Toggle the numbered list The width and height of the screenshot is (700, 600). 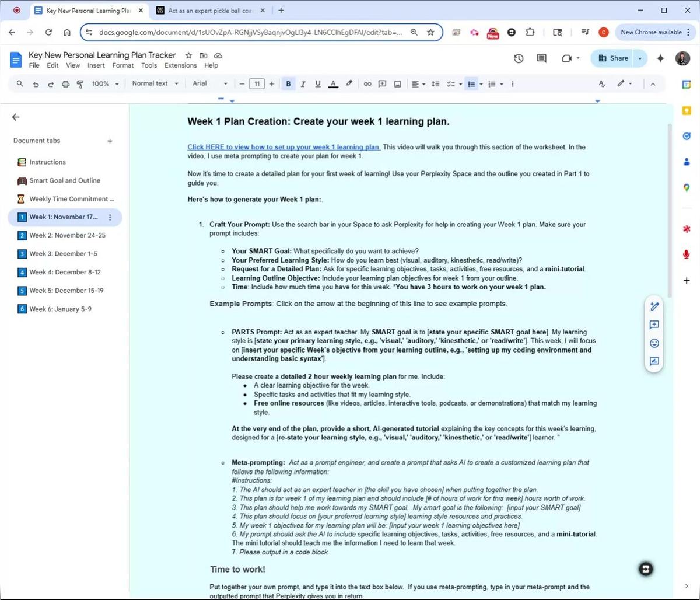pyautogui.click(x=492, y=84)
